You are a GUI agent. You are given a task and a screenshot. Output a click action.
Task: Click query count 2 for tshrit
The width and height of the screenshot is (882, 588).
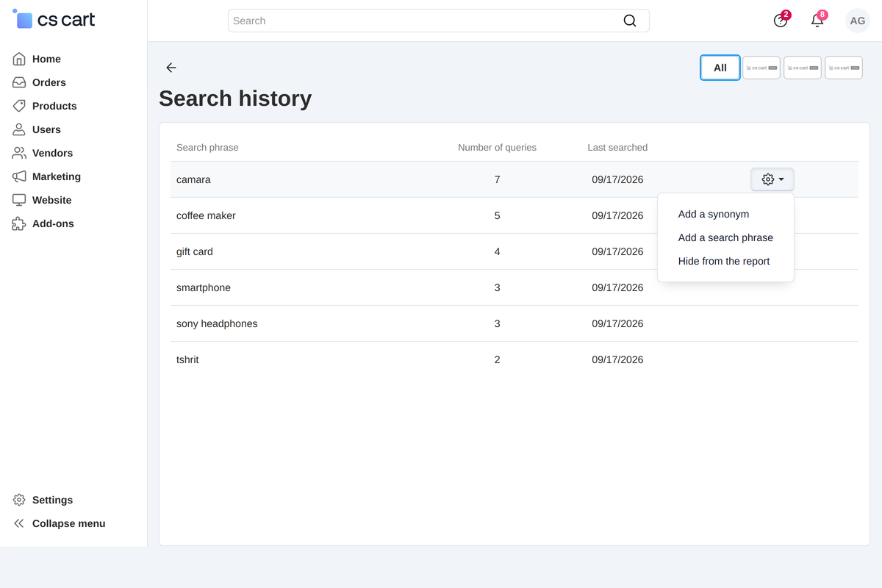click(497, 359)
